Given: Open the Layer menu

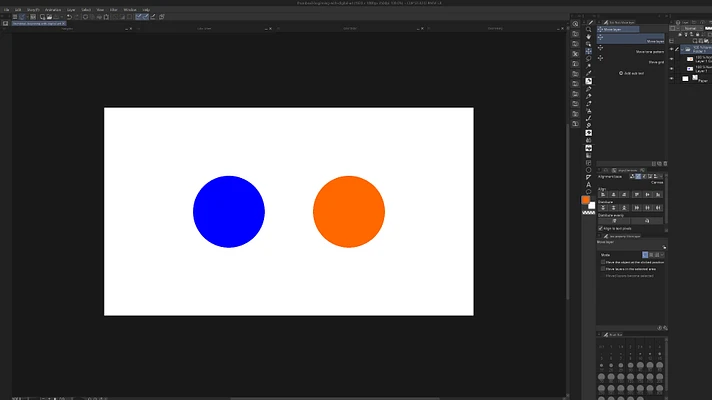Looking at the screenshot, I should coord(71,10).
